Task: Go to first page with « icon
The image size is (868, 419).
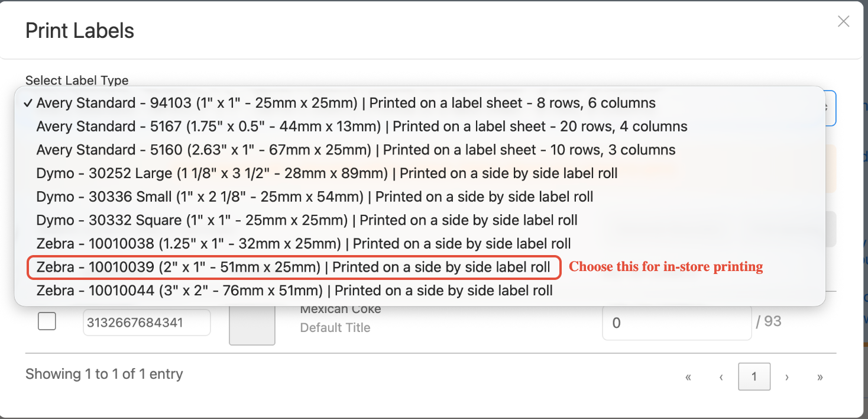Action: coord(688,377)
